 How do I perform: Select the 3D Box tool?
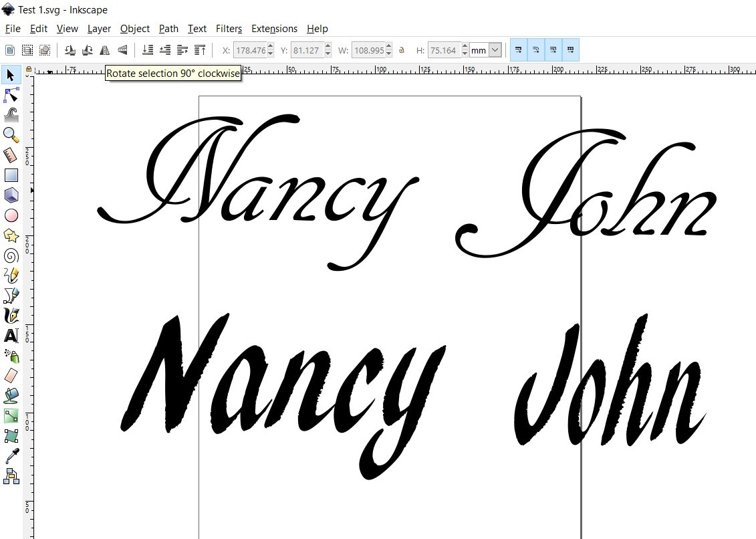(x=11, y=195)
